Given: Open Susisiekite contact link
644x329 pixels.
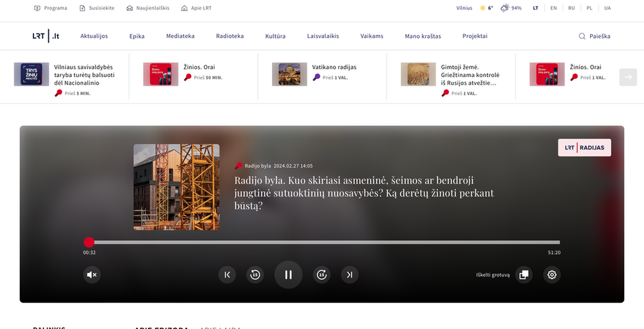Looking at the screenshot, I should [97, 8].
